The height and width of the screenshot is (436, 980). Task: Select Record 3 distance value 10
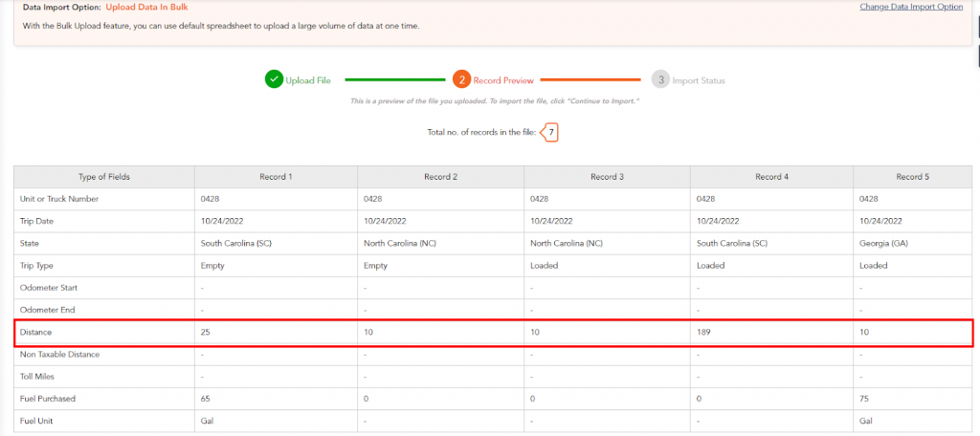pyautogui.click(x=534, y=333)
